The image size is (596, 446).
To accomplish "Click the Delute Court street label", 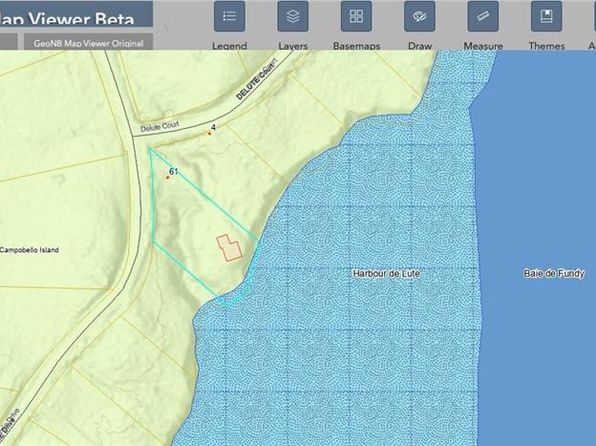I will (x=160, y=126).
